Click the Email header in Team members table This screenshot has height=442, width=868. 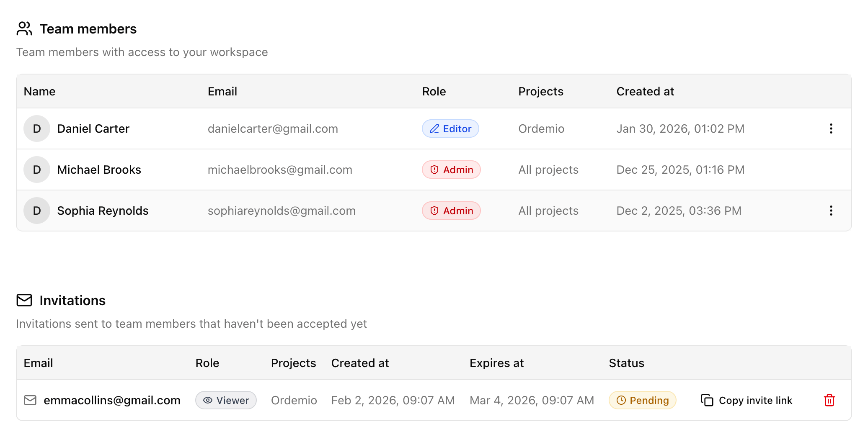222,91
